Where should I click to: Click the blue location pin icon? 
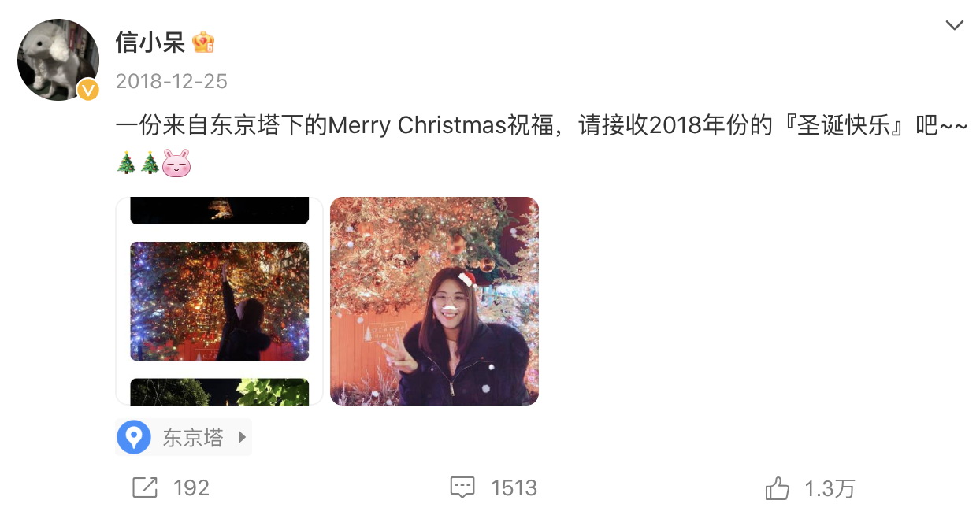click(x=134, y=437)
